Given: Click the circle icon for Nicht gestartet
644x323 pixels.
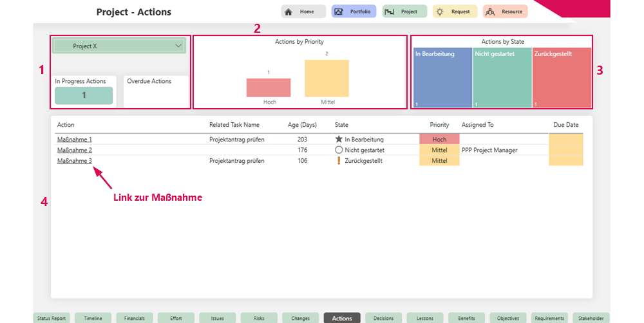Looking at the screenshot, I should (x=339, y=150).
